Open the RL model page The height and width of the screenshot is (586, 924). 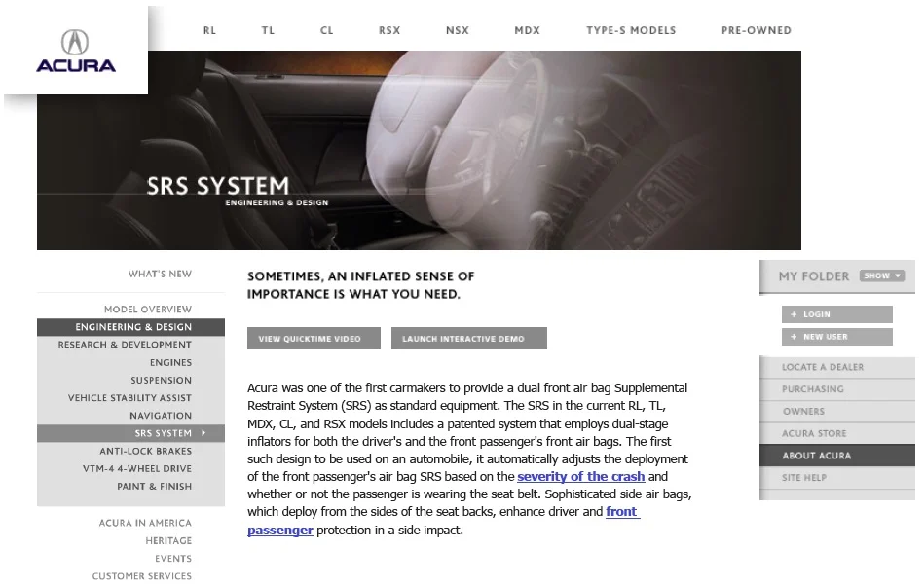(x=209, y=30)
